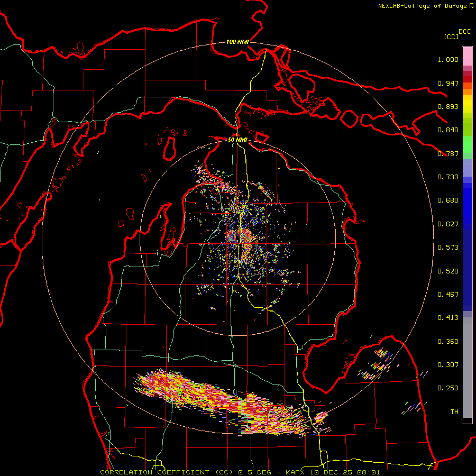Select the 0.253 legend value
Viewport: 476px width, 476px height.
pyautogui.click(x=448, y=388)
